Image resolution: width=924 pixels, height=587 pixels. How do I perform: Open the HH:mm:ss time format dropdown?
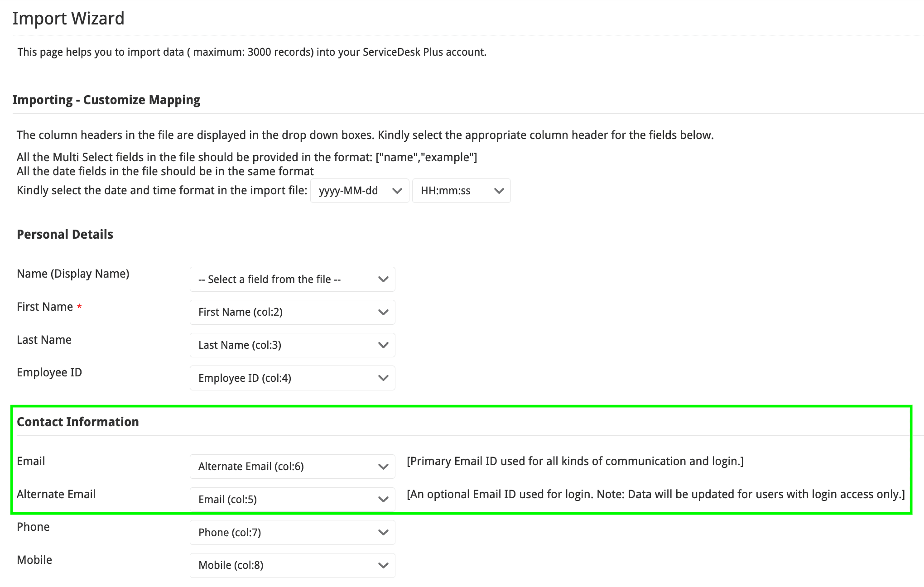pyautogui.click(x=461, y=191)
